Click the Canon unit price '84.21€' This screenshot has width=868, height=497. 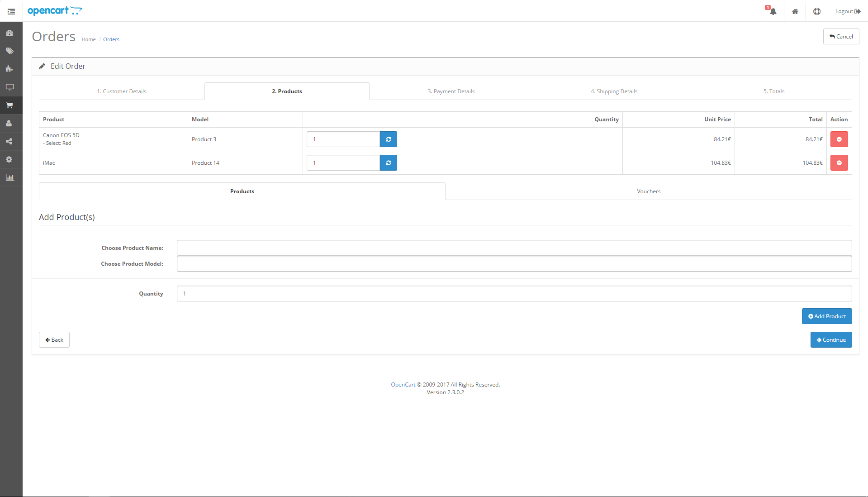pos(722,139)
